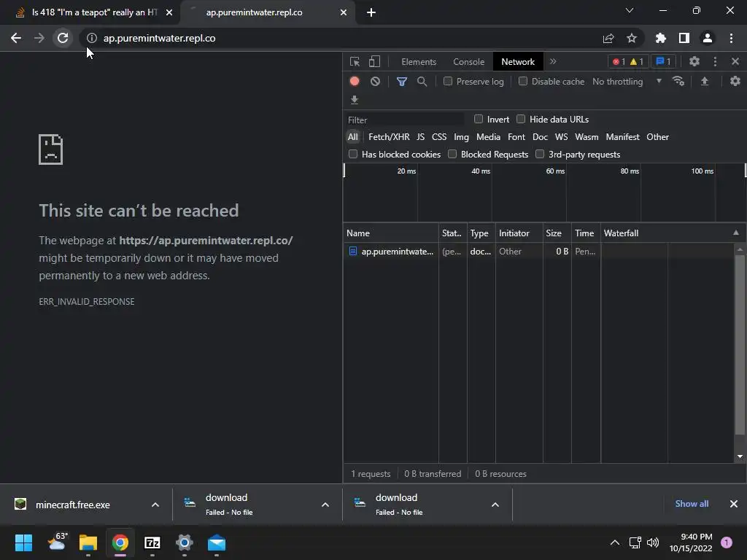Switch to the Console tab

click(469, 62)
